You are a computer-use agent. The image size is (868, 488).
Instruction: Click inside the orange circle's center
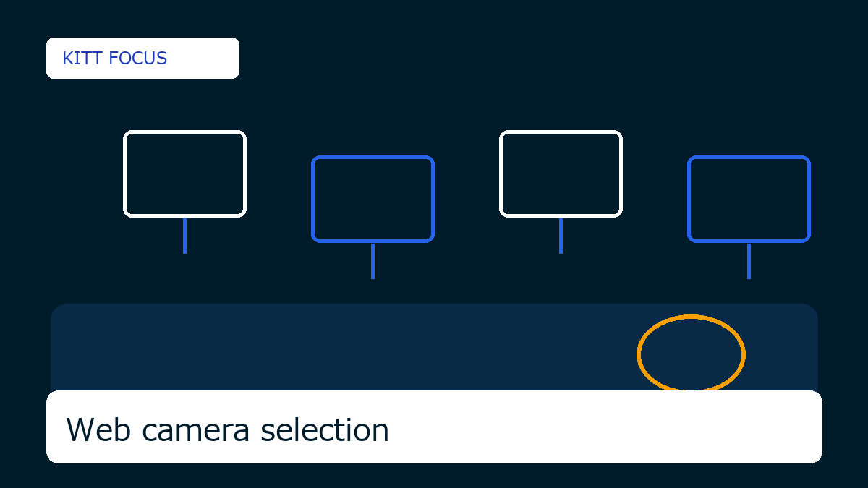click(691, 354)
